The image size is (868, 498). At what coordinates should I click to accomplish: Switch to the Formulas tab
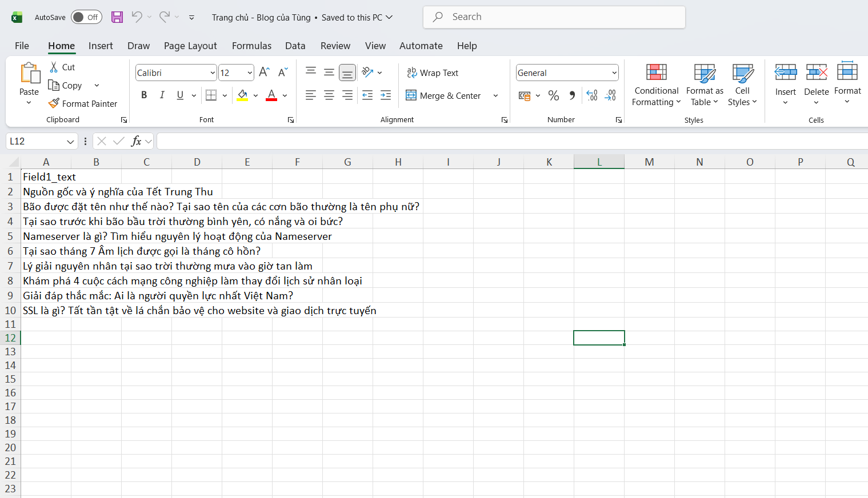pyautogui.click(x=251, y=46)
